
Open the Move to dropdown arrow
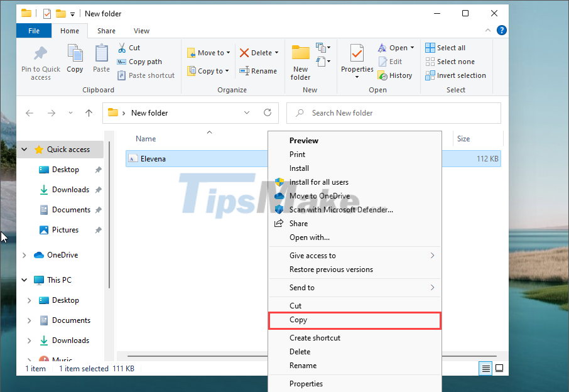coord(228,52)
